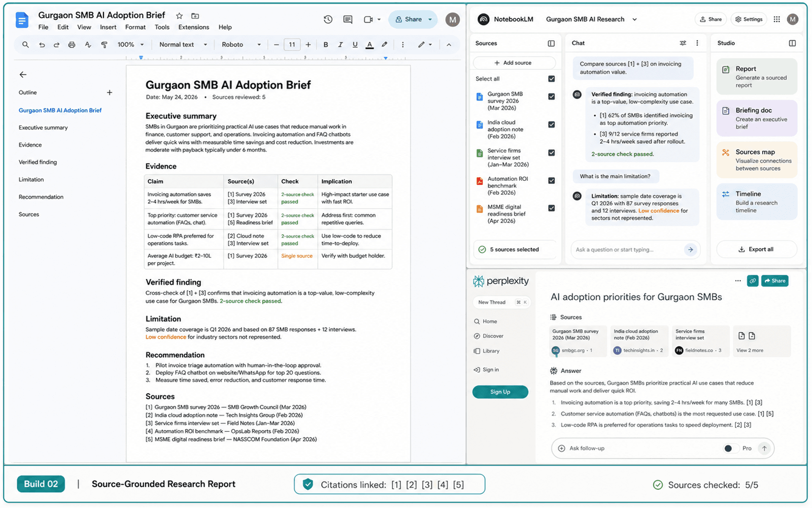Click Add source in NotebookLM
This screenshot has height=508, width=812.
point(514,62)
